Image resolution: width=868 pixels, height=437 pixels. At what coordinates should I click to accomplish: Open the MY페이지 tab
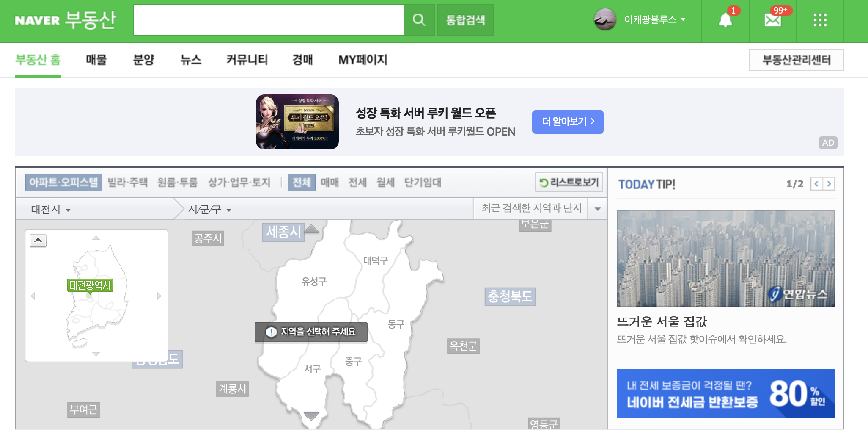pos(363,60)
